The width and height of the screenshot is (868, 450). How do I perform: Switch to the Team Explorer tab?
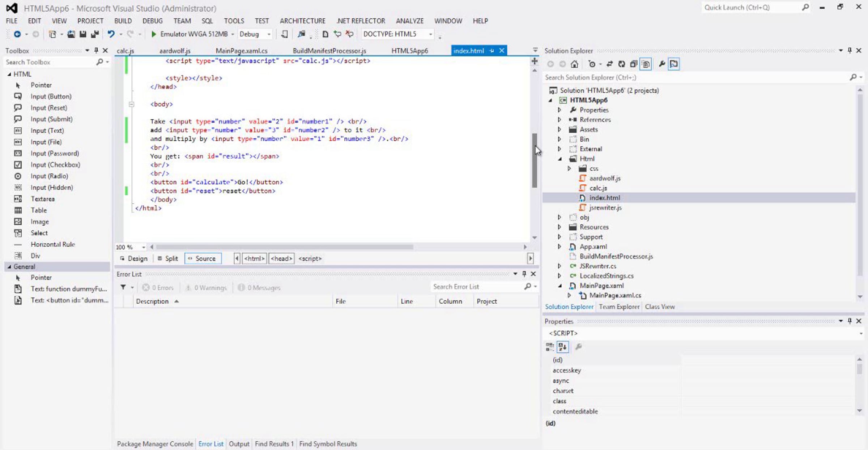click(x=619, y=307)
